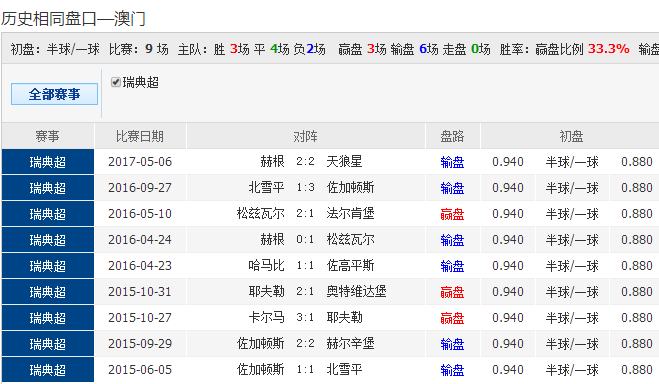Open 瑞典超 cell in the 2017-05-06 row
659x384 pixels.
click(x=48, y=162)
